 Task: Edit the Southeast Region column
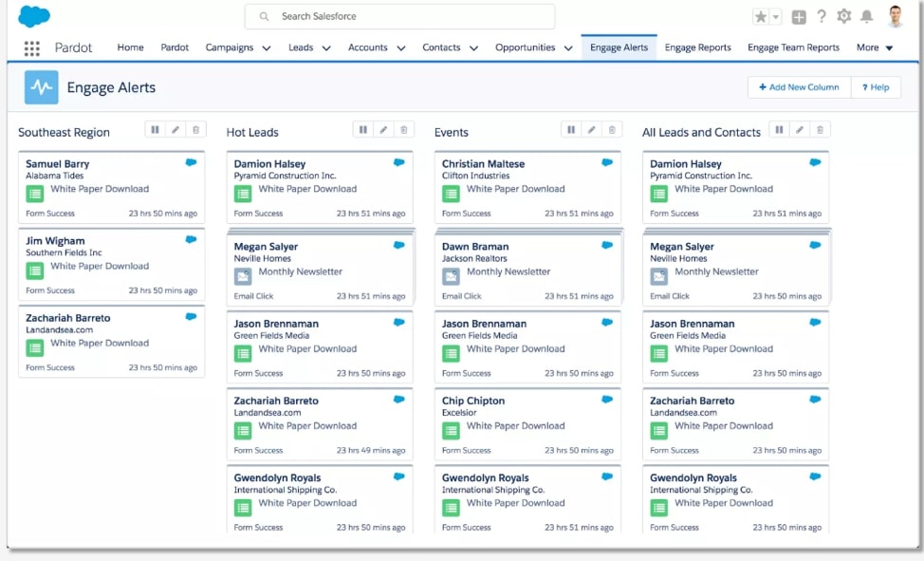(175, 130)
